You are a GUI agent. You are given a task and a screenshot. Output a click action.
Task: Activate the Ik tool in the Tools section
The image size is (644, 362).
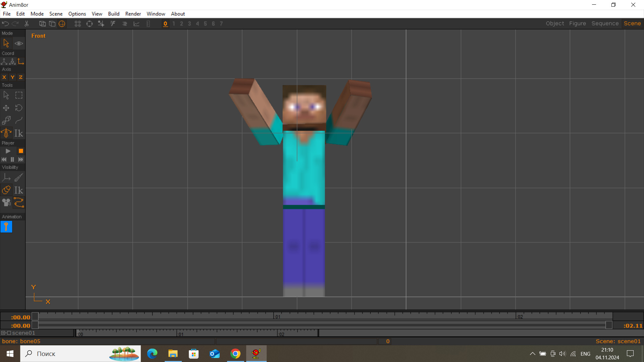(19, 133)
